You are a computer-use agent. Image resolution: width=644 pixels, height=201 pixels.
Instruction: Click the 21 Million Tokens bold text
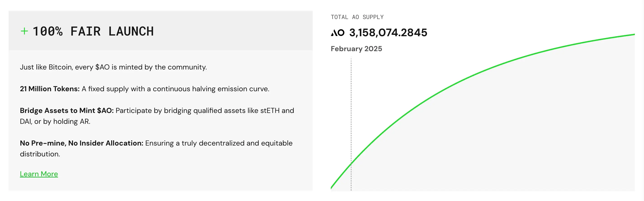pyautogui.click(x=50, y=89)
